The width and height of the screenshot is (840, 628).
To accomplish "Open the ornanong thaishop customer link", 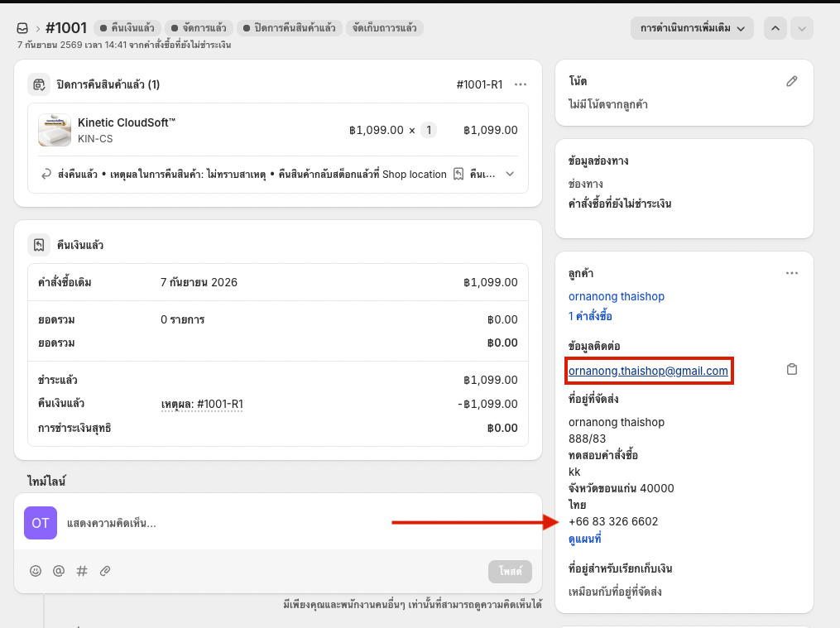I will (616, 296).
